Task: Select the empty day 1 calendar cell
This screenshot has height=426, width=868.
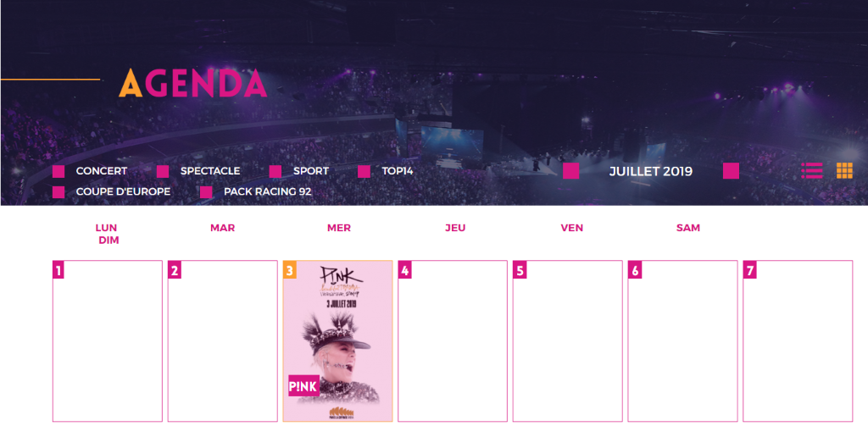Action: (108, 347)
